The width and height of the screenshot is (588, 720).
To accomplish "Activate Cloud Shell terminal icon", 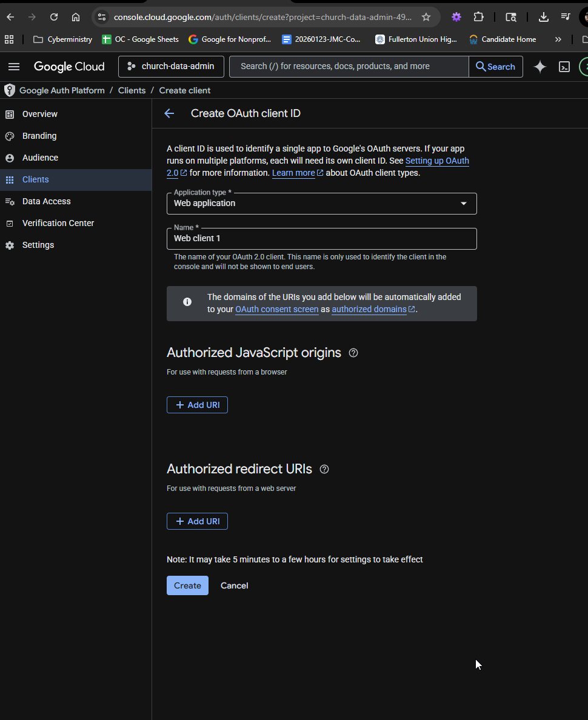I will click(564, 67).
